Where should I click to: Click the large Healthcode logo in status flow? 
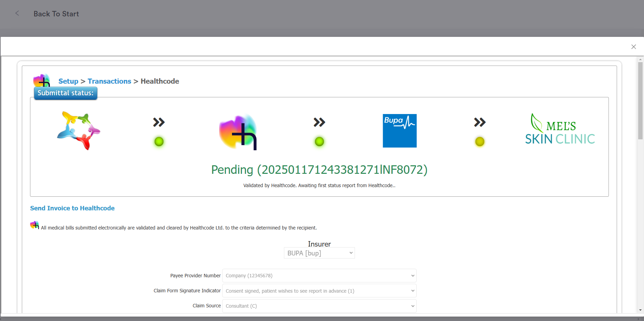[238, 132]
